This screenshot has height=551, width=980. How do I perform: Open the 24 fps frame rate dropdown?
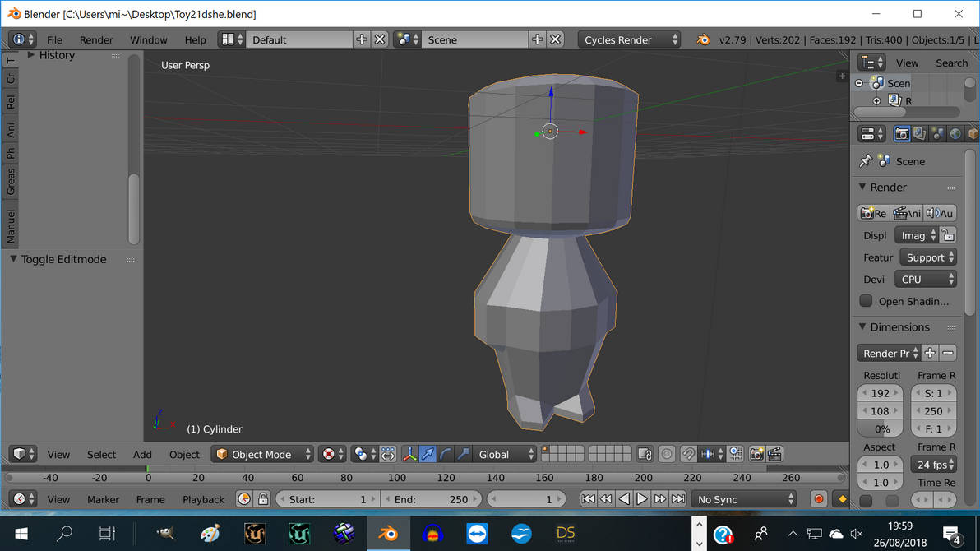pos(934,465)
